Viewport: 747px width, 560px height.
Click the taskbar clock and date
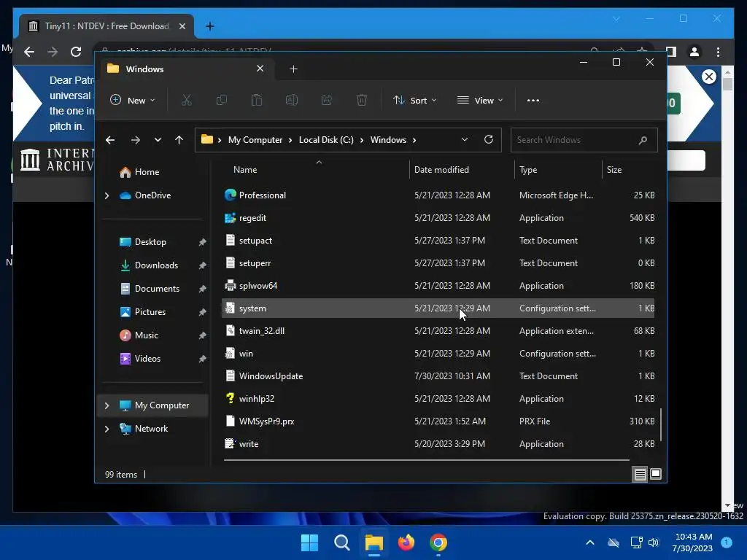pos(693,542)
